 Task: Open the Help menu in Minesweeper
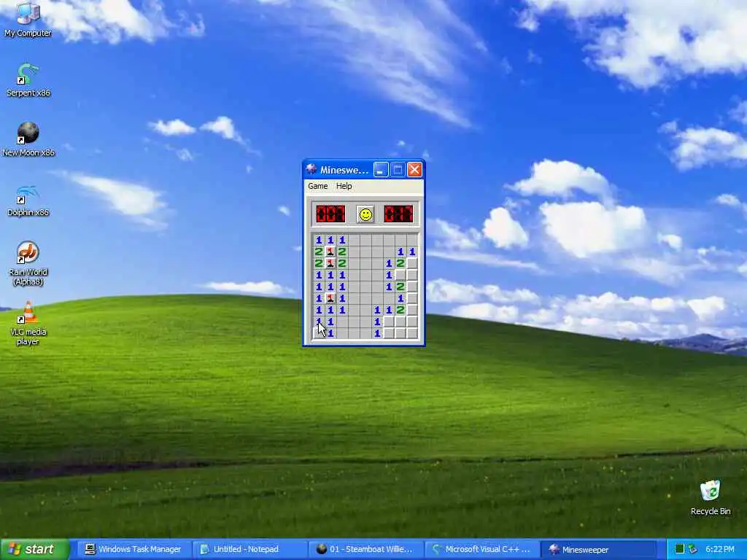coord(344,186)
